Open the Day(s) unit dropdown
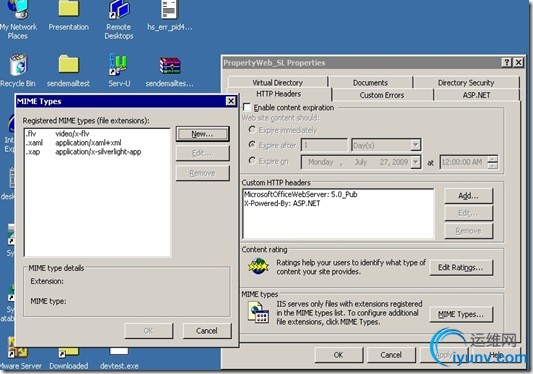 (415, 145)
